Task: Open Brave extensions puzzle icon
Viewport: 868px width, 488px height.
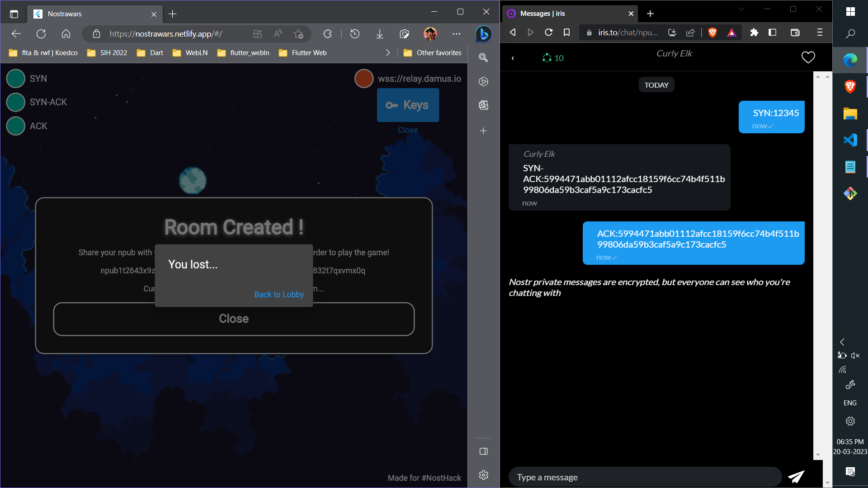Action: coord(754,33)
